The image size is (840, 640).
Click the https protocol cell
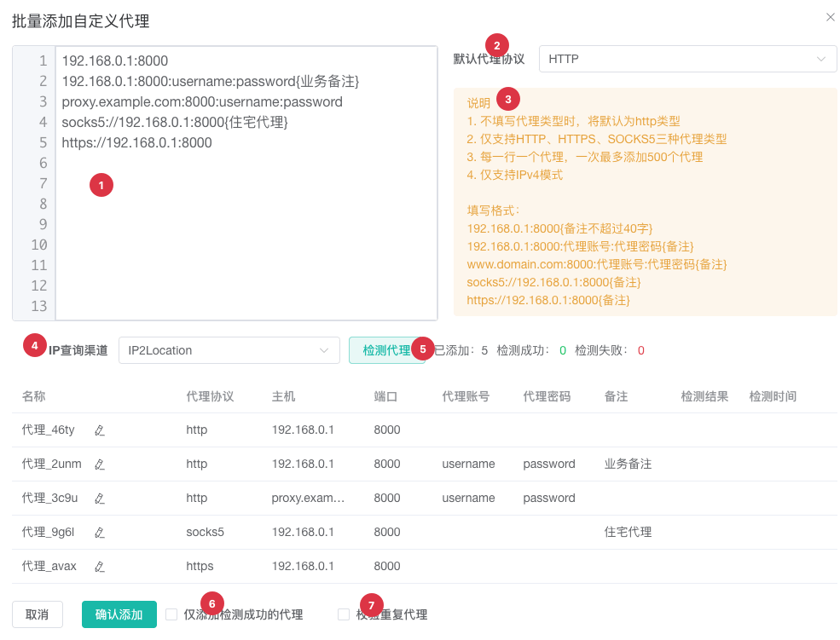coord(200,566)
